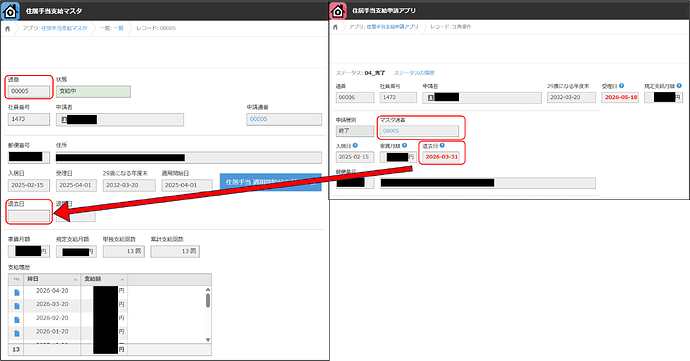690x361 pixels.
Task: Click 通番 field 00006 in application window
Action: pos(355,97)
